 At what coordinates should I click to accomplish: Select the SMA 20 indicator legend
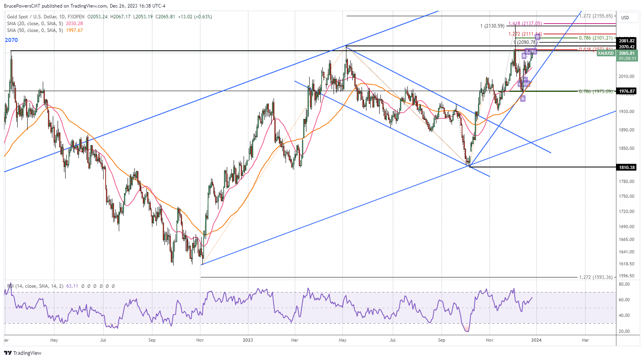click(x=45, y=24)
